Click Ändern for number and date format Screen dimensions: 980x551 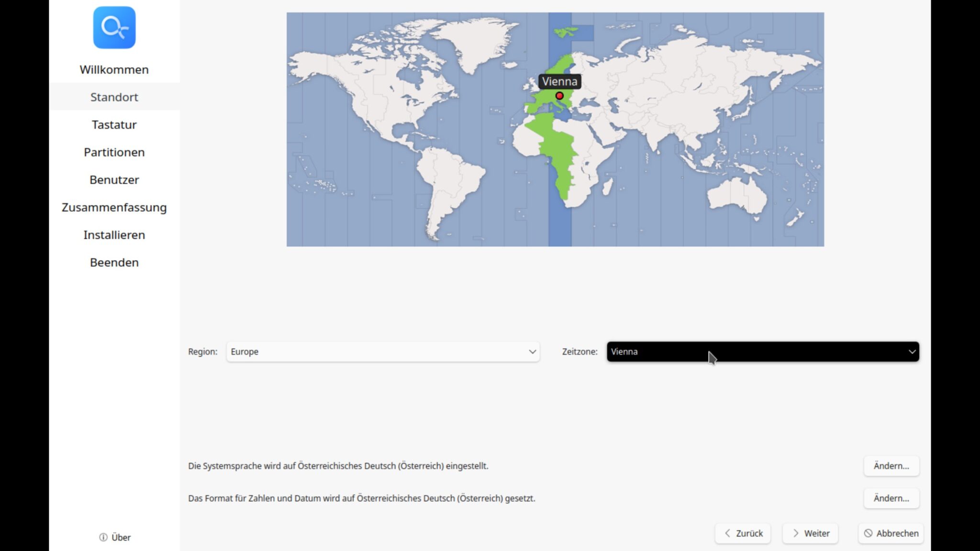pyautogui.click(x=891, y=498)
